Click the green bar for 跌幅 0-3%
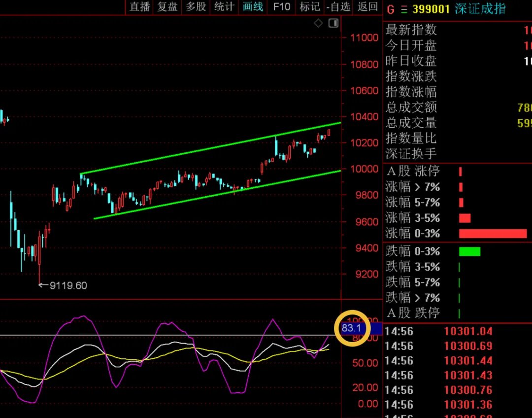The width and height of the screenshot is (532, 418). (x=469, y=251)
